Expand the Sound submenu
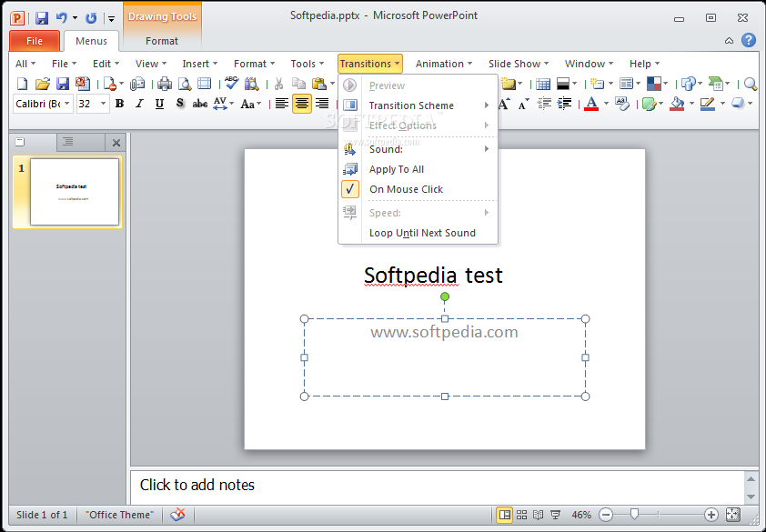This screenshot has height=532, width=766. click(x=418, y=149)
